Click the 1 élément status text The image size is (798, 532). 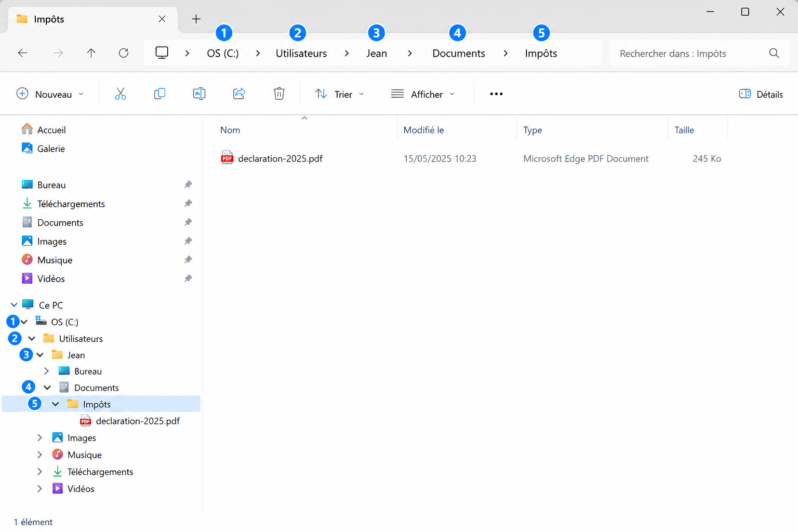(x=33, y=522)
